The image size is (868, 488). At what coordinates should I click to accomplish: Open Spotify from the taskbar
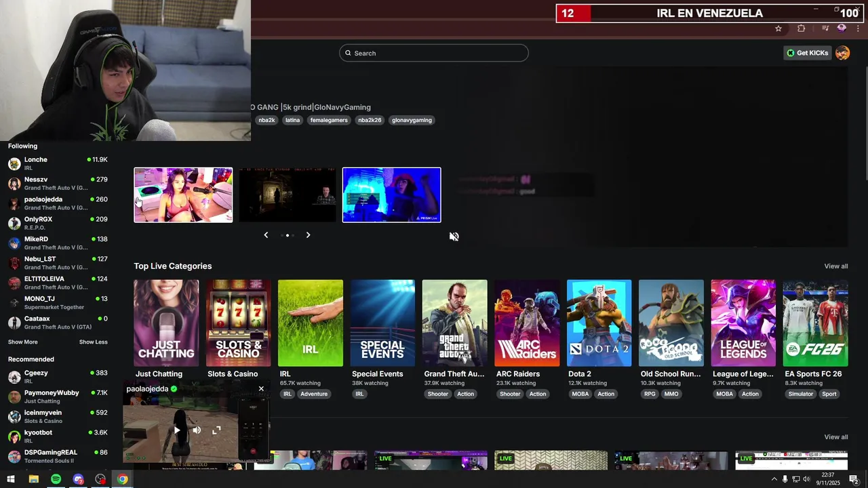tap(56, 479)
